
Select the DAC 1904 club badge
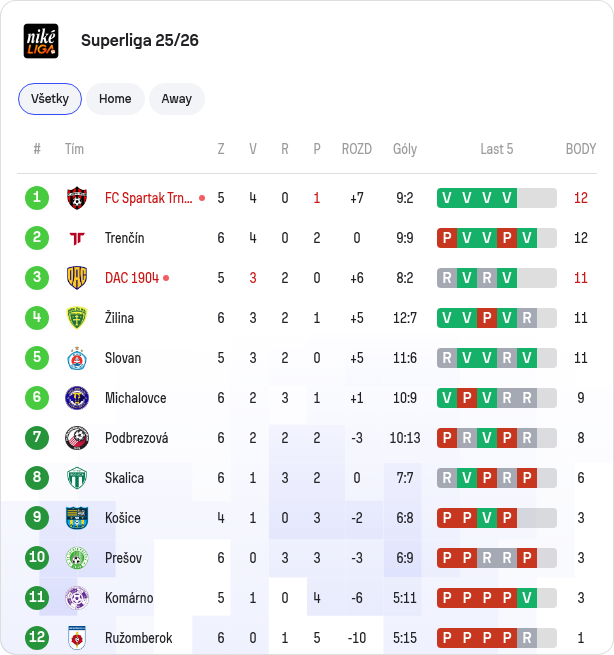click(77, 278)
